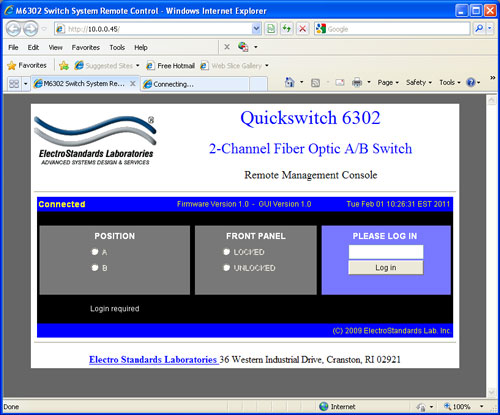The width and height of the screenshot is (500, 415).
Task: Click the 100% zoom level button
Action: click(457, 407)
